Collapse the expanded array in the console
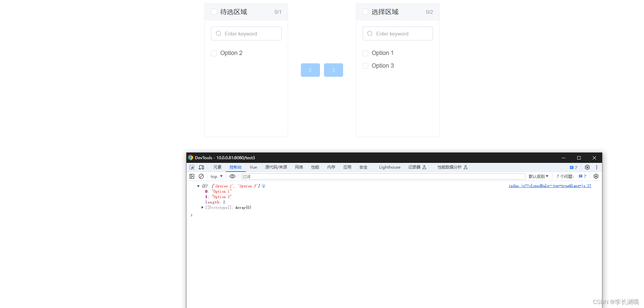 coord(198,186)
